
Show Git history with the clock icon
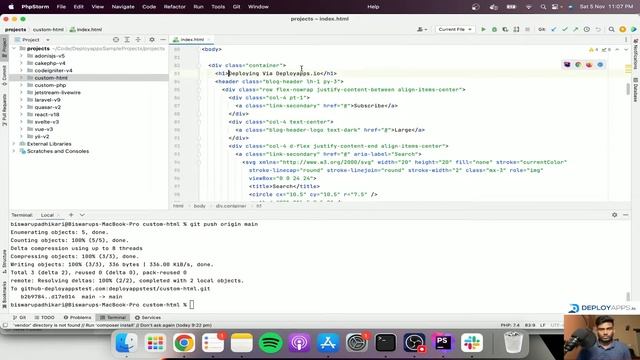(587, 29)
